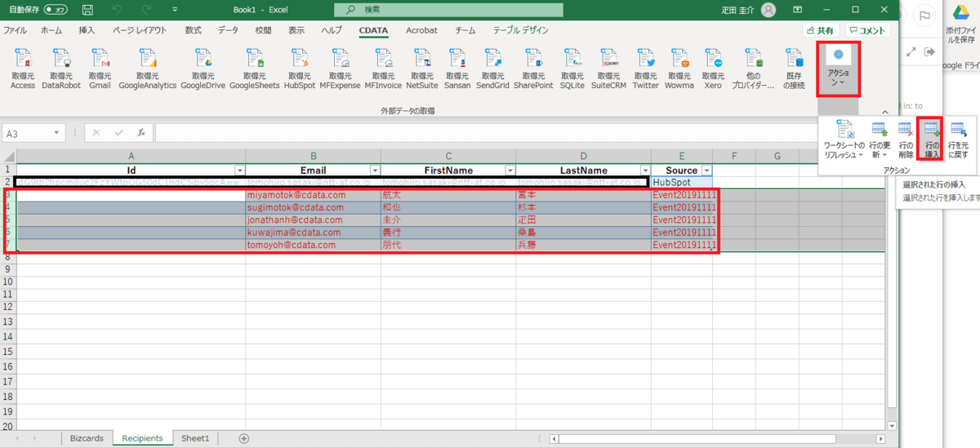Click From MFInvoice data source

pyautogui.click(x=383, y=69)
